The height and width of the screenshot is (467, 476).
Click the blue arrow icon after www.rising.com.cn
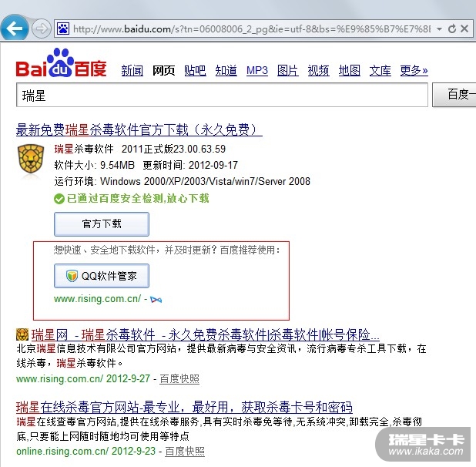[156, 300]
